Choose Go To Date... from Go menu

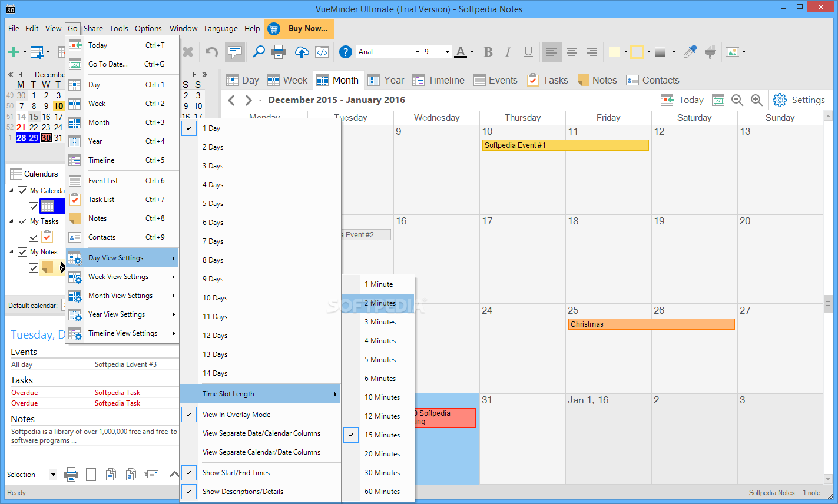pyautogui.click(x=122, y=64)
